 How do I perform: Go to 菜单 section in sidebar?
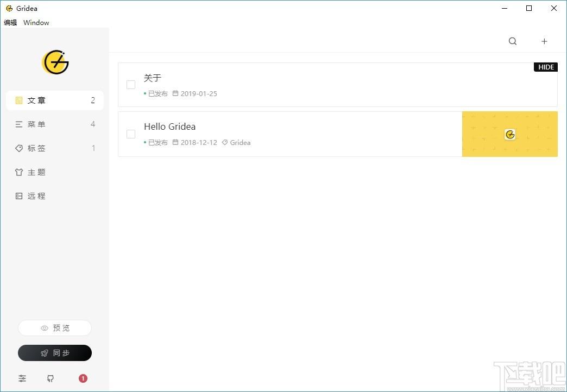click(x=54, y=124)
